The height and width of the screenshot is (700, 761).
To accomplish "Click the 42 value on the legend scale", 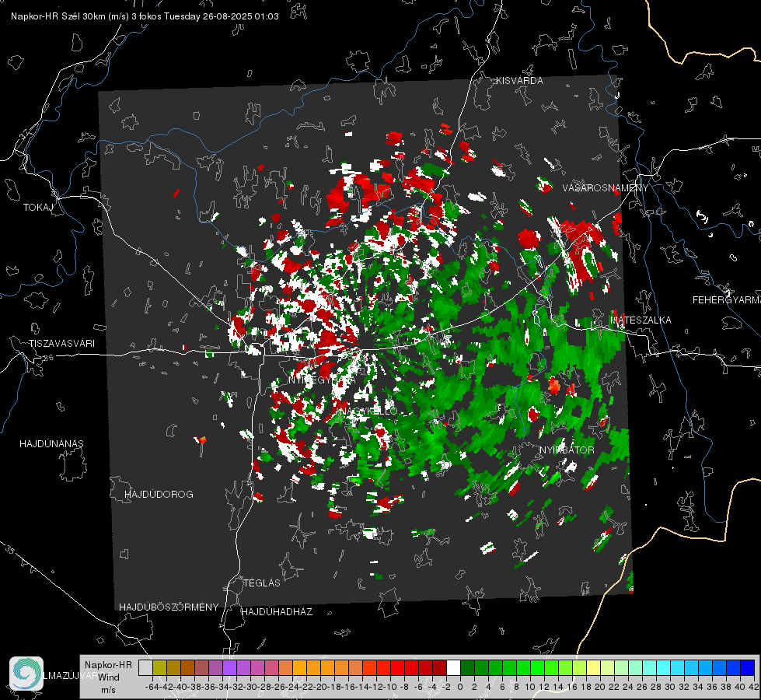I will click(753, 687).
